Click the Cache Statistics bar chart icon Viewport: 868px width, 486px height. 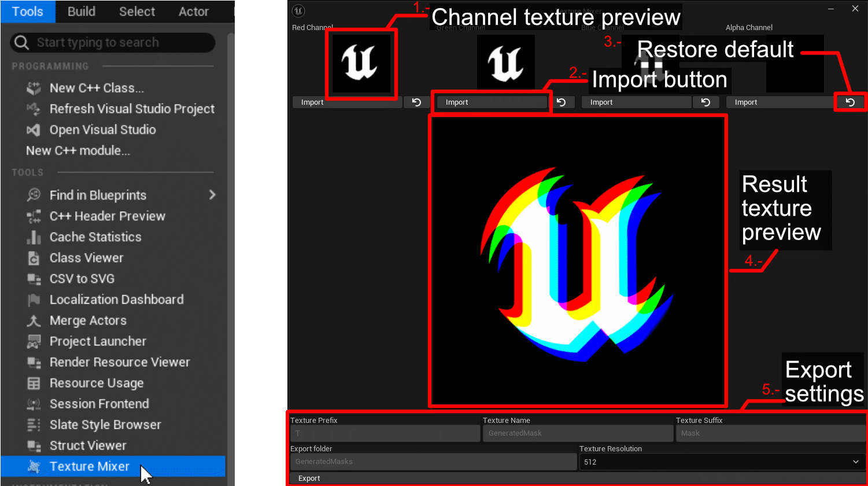[x=34, y=237]
